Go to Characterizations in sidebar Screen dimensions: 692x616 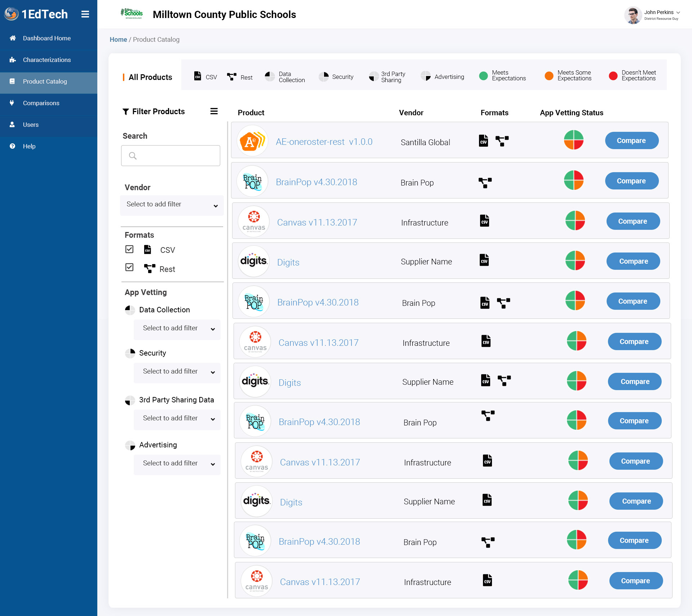[49, 60]
